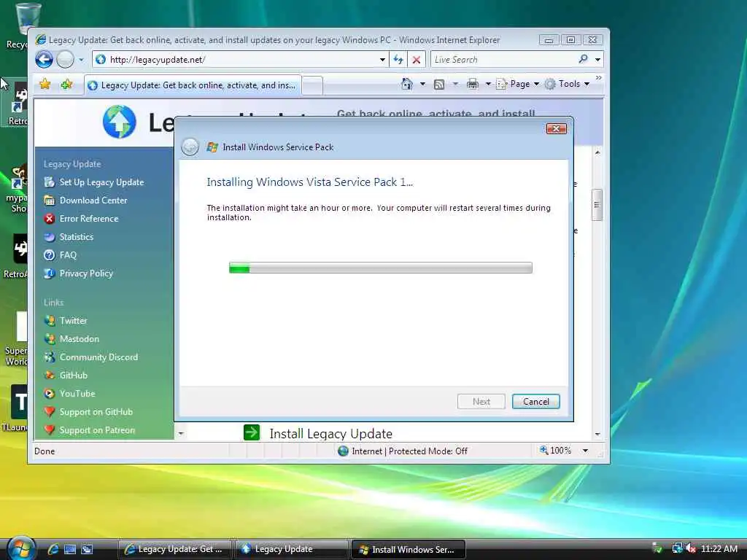Click the Home toolbar icon
Viewport: 747px width, 560px height.
click(407, 84)
